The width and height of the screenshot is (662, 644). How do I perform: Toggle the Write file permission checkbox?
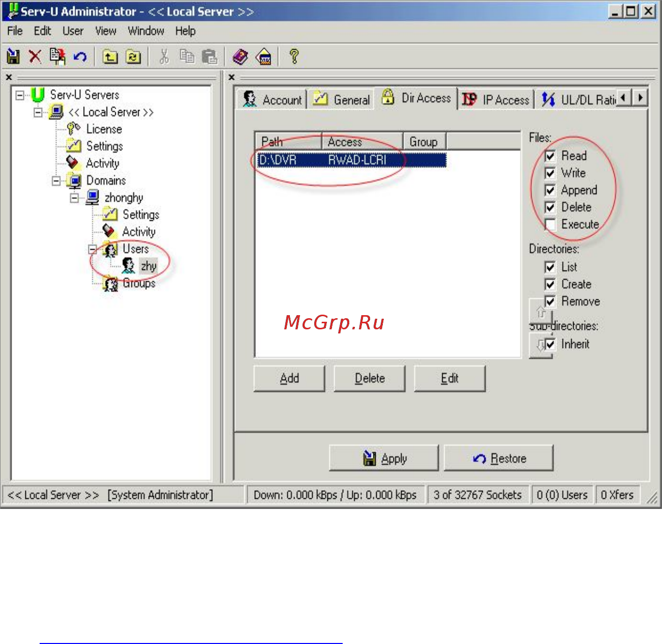point(550,173)
